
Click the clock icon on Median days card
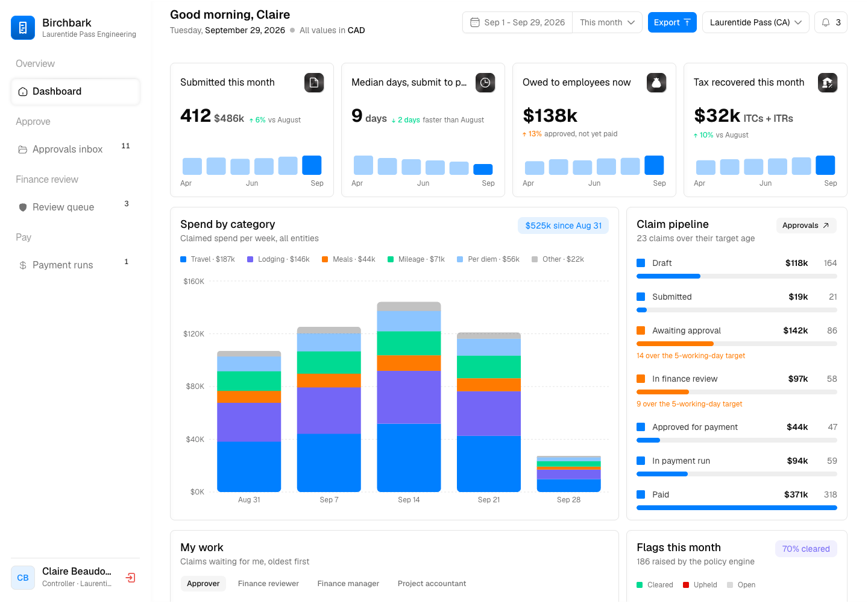coord(485,83)
